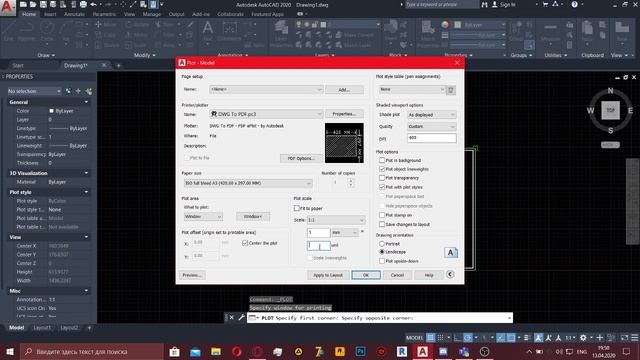
Task: Open the AutoCAD application menu logo
Action: [x=7, y=7]
